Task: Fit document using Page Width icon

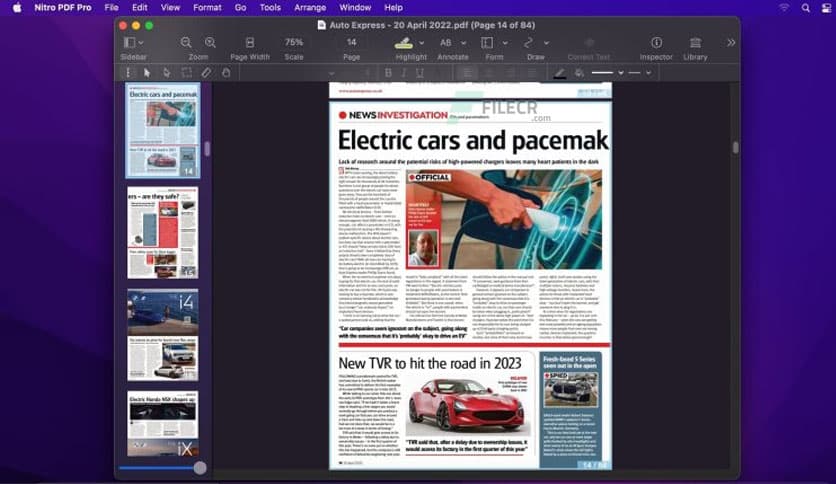Action: pyautogui.click(x=249, y=43)
